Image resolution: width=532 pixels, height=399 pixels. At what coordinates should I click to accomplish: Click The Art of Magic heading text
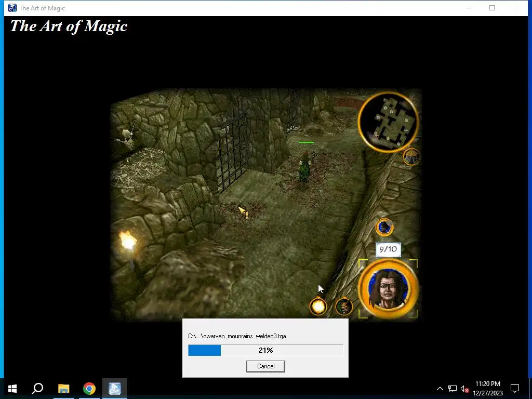click(69, 26)
